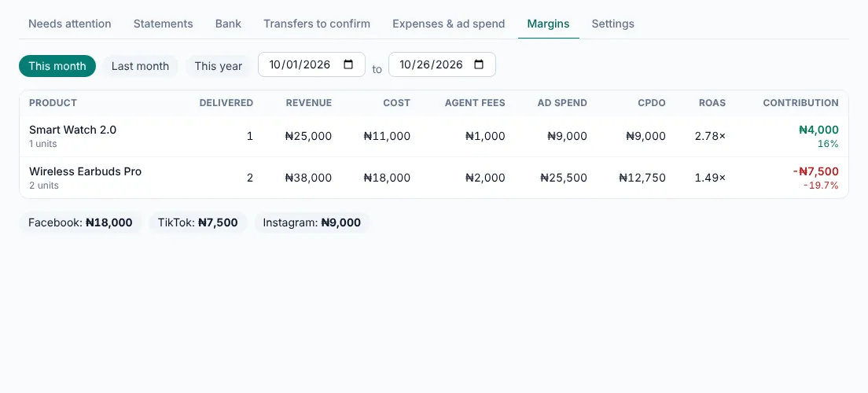The height and width of the screenshot is (393, 868).
Task: Click Smart Watch ad spend ₦9,000 cell
Action: point(568,136)
